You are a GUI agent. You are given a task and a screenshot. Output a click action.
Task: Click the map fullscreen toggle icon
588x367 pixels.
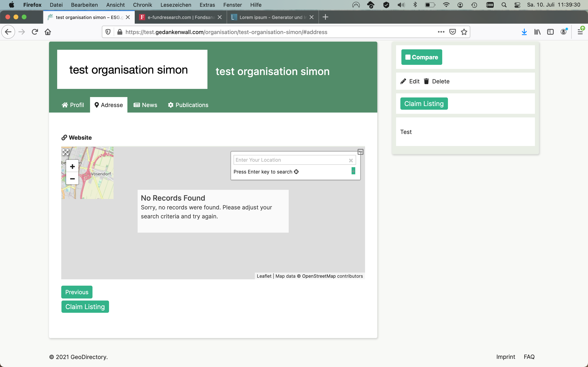click(x=65, y=152)
